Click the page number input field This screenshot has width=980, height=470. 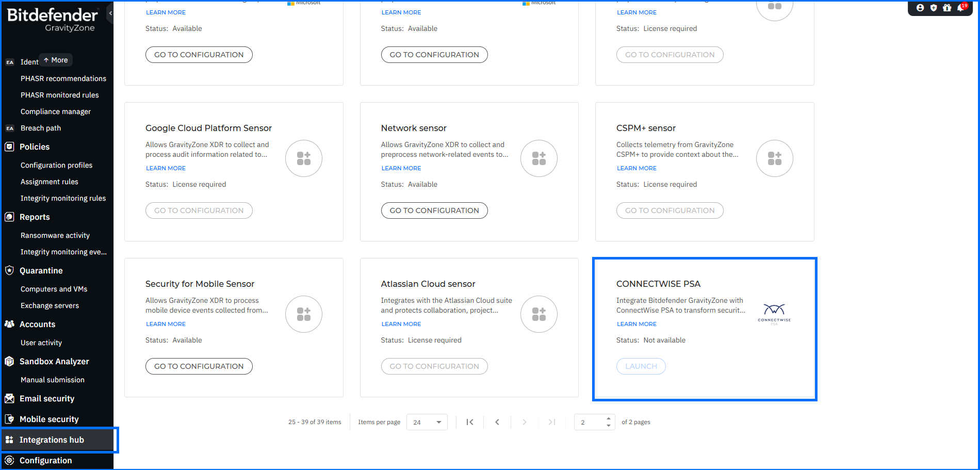[x=591, y=422]
